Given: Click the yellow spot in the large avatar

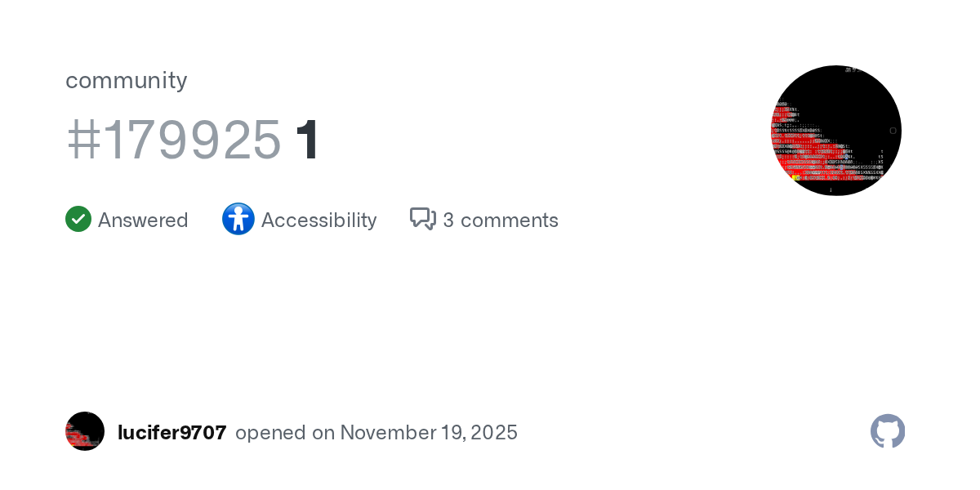Looking at the screenshot, I should [x=795, y=177].
